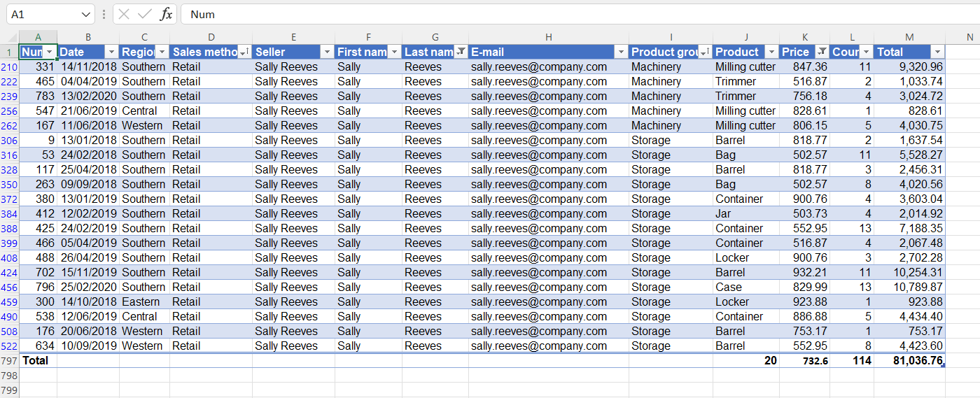Open the Sales method sorted filter button
Viewport: 980px width, 398px height.
click(244, 52)
